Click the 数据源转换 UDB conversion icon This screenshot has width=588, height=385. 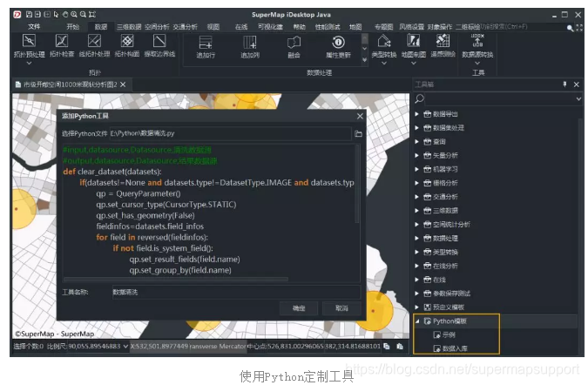tap(477, 40)
